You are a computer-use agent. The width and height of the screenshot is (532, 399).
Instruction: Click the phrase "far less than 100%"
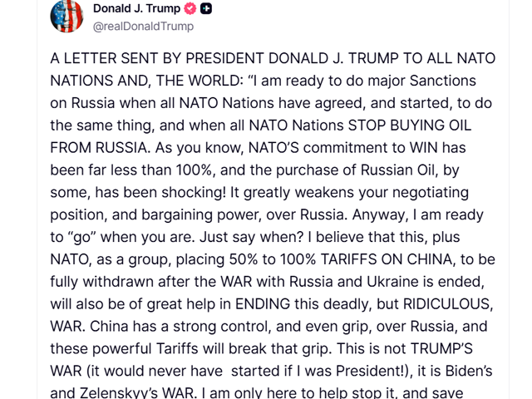click(x=145, y=170)
